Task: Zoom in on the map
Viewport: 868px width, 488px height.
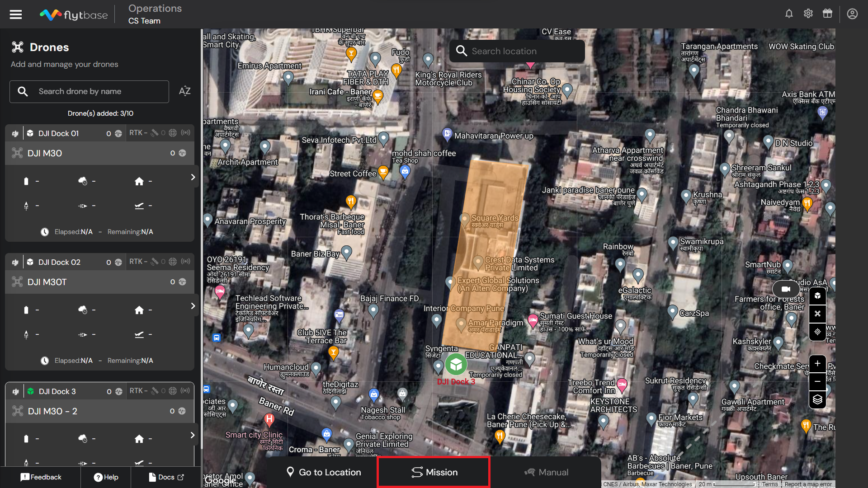Action: 817,363
